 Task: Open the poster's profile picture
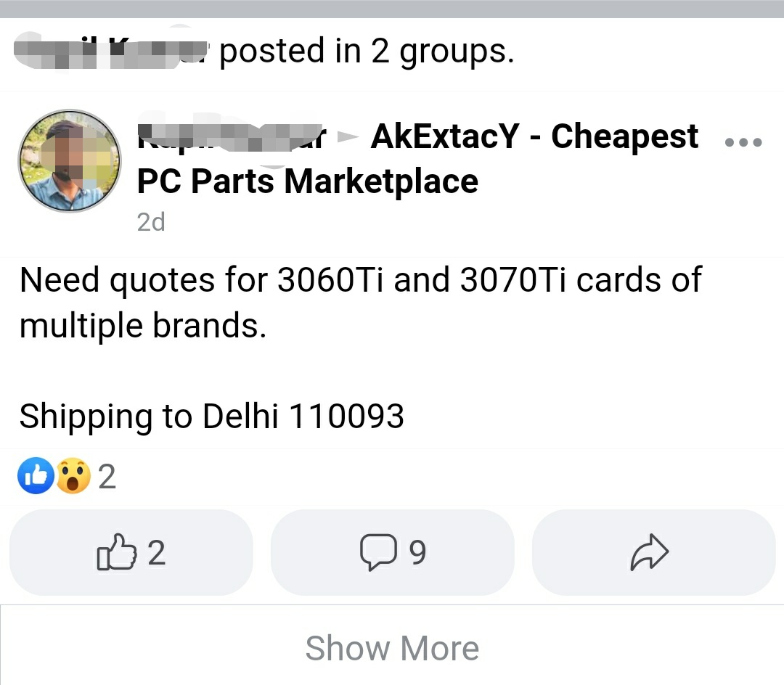(70, 161)
